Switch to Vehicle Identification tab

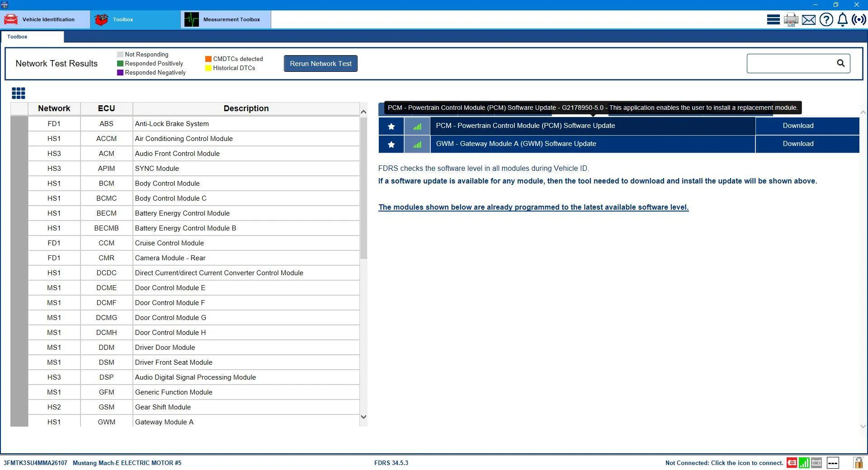click(45, 19)
